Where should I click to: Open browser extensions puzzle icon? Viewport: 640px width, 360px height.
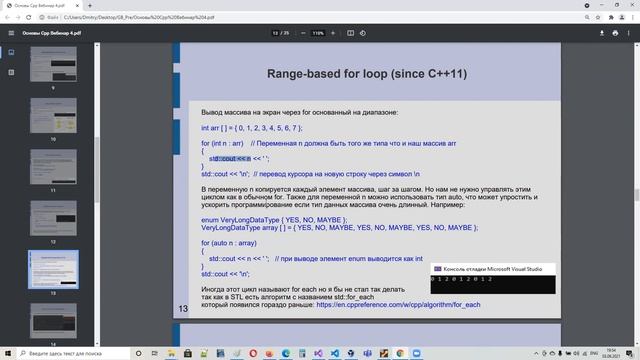tap(611, 17)
